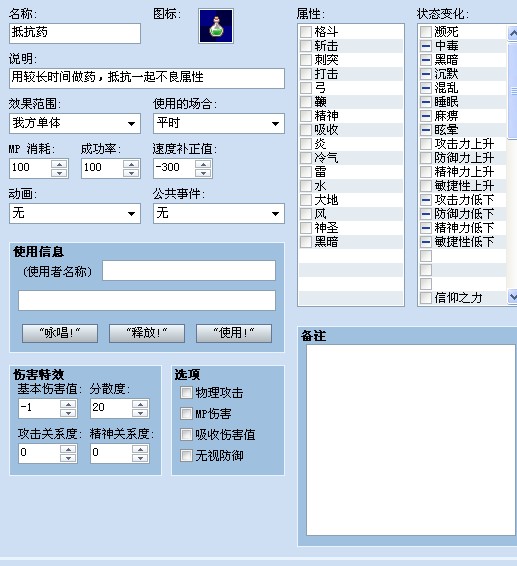
Task: Click the 说明 description text field
Action: click(x=147, y=78)
